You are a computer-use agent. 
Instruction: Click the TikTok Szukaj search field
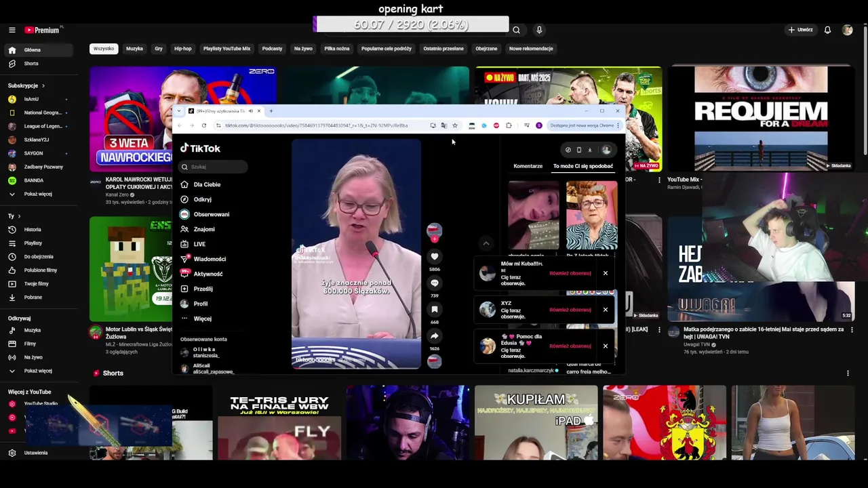tap(214, 167)
